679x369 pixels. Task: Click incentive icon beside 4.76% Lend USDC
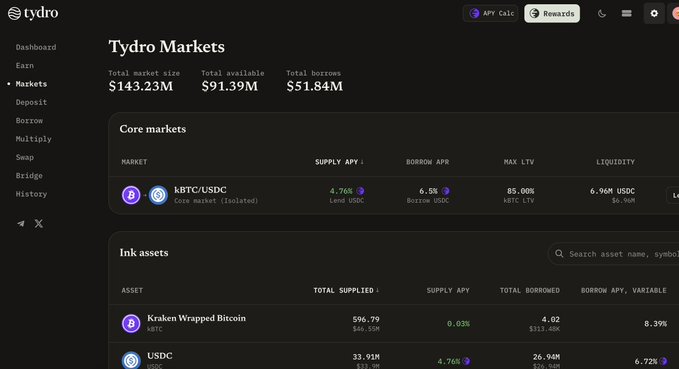pos(360,191)
